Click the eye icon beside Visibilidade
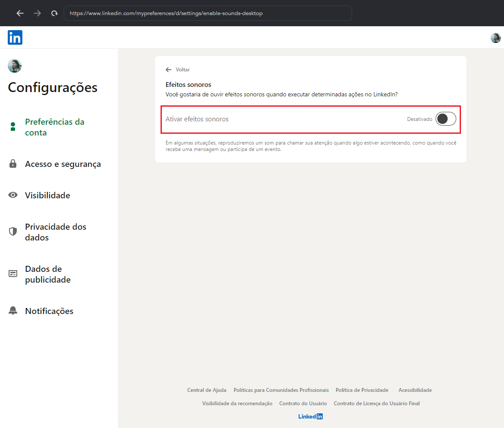The width and height of the screenshot is (504, 428). pyautogui.click(x=13, y=195)
